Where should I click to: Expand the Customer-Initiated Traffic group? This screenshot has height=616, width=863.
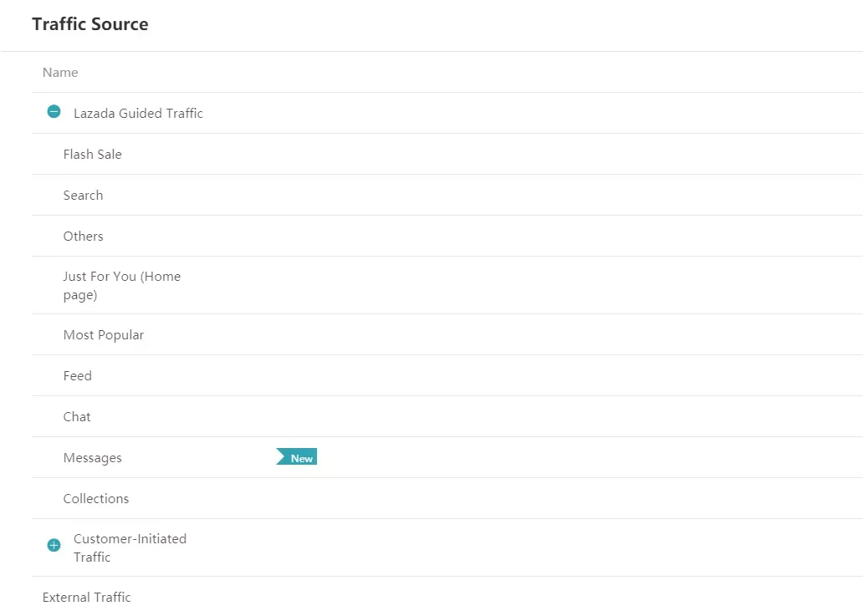coord(54,545)
